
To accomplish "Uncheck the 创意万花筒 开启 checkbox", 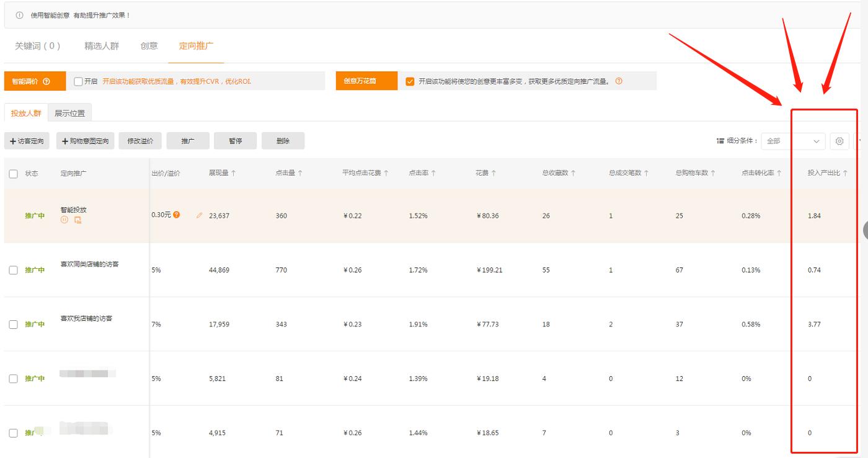I will point(410,81).
